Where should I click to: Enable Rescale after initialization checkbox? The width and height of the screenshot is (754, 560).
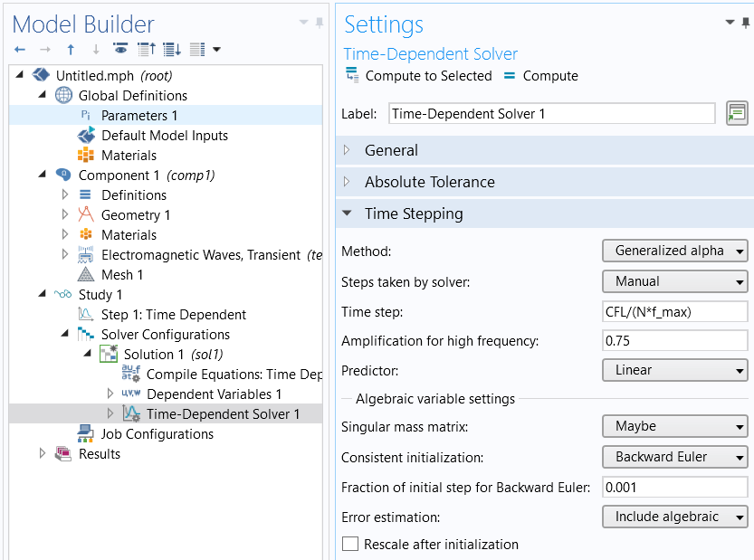tap(349, 545)
